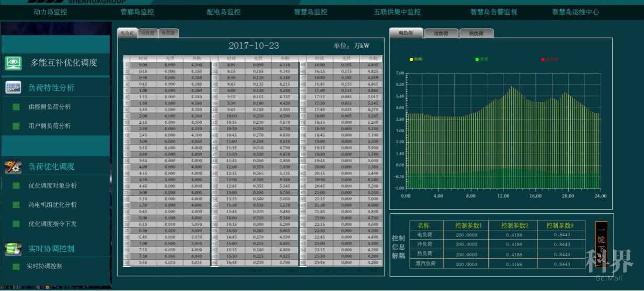Image resolution: width=644 pixels, height=291 pixels.
Task: Click 电负荷 控制参数1 value cell
Action: point(466,235)
